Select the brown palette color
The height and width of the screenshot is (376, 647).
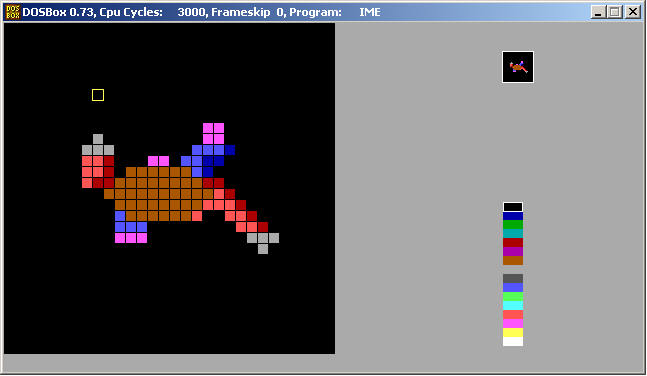click(x=513, y=260)
